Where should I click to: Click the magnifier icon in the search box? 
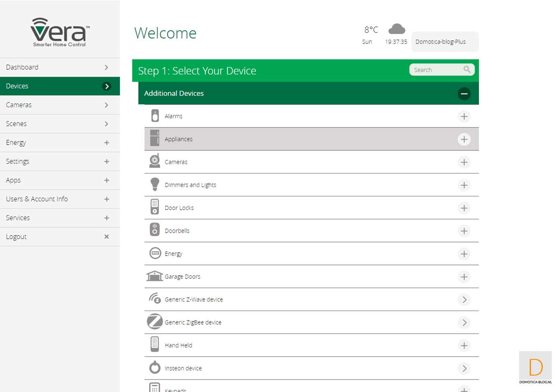click(467, 70)
